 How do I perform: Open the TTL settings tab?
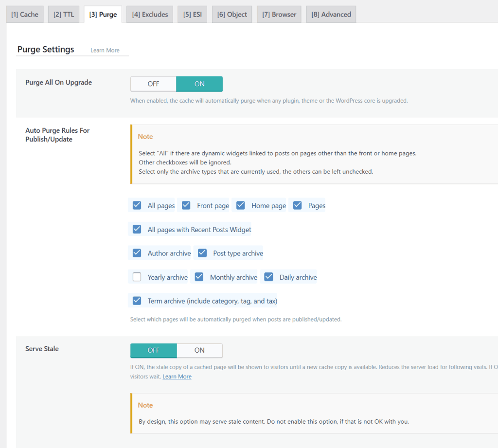(63, 14)
